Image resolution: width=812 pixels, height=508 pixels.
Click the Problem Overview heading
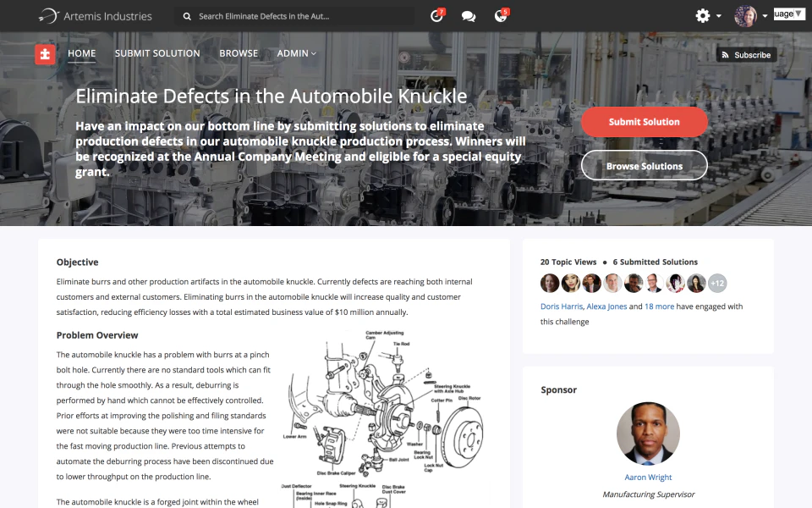(x=97, y=335)
